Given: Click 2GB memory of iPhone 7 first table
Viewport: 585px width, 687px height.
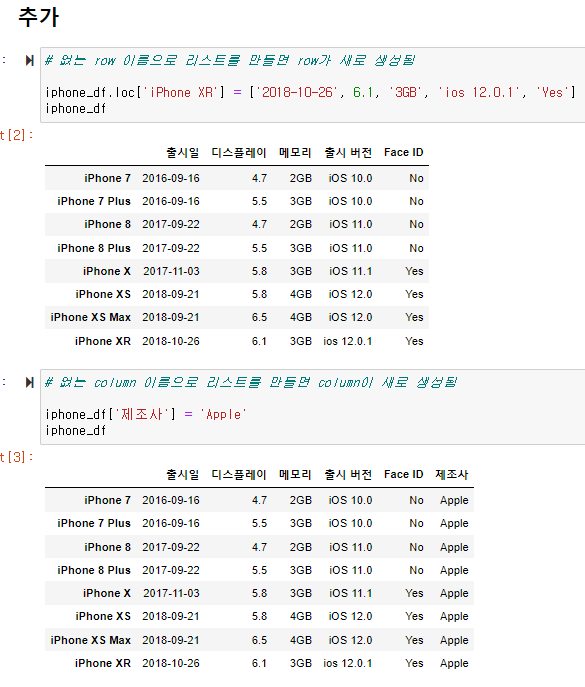Looking at the screenshot, I should 301,178.
